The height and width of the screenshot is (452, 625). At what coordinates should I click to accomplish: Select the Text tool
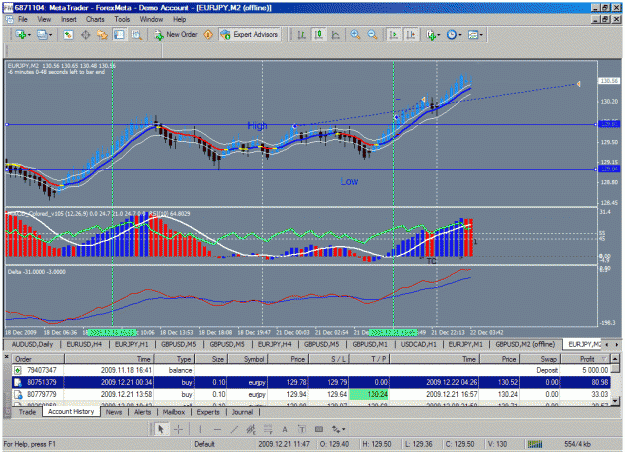(285, 430)
